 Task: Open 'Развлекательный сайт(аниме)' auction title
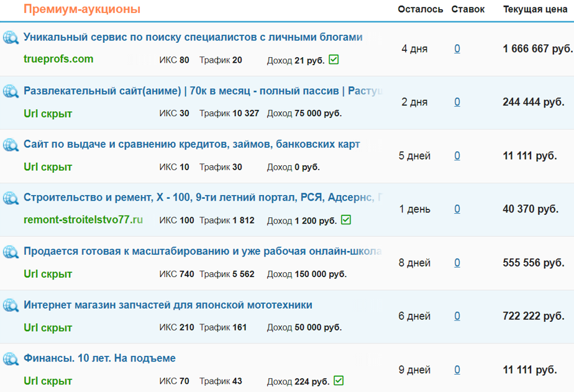[203, 91]
